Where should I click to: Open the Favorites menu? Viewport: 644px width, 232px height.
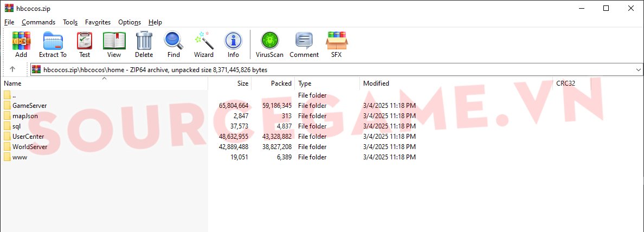(x=98, y=22)
